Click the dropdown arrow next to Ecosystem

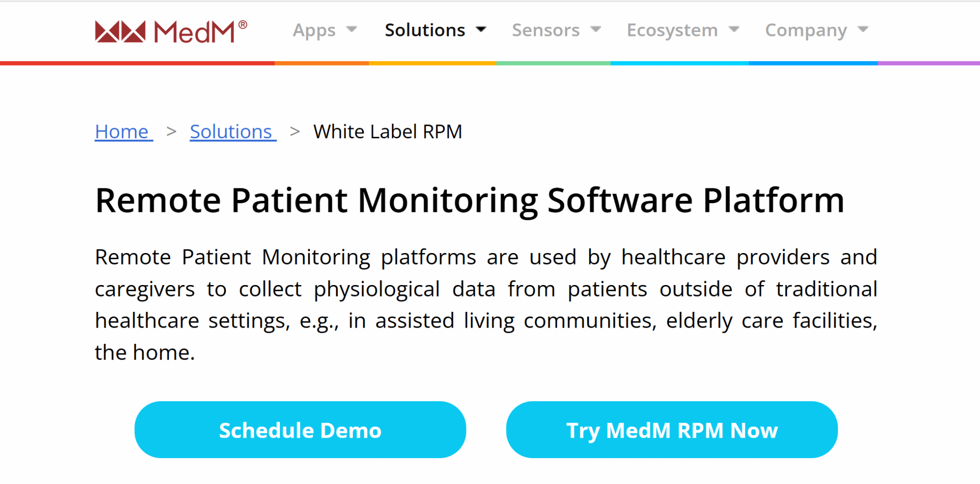(734, 30)
